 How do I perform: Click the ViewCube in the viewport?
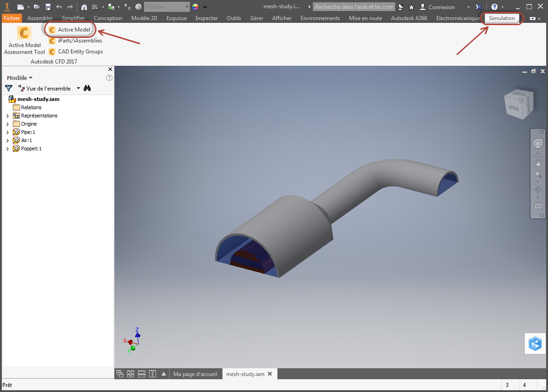coord(519,104)
